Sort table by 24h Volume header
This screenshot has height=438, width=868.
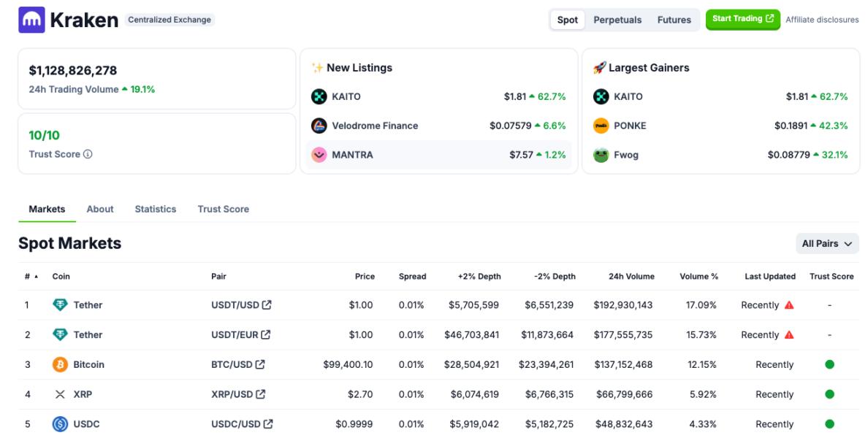tap(631, 277)
